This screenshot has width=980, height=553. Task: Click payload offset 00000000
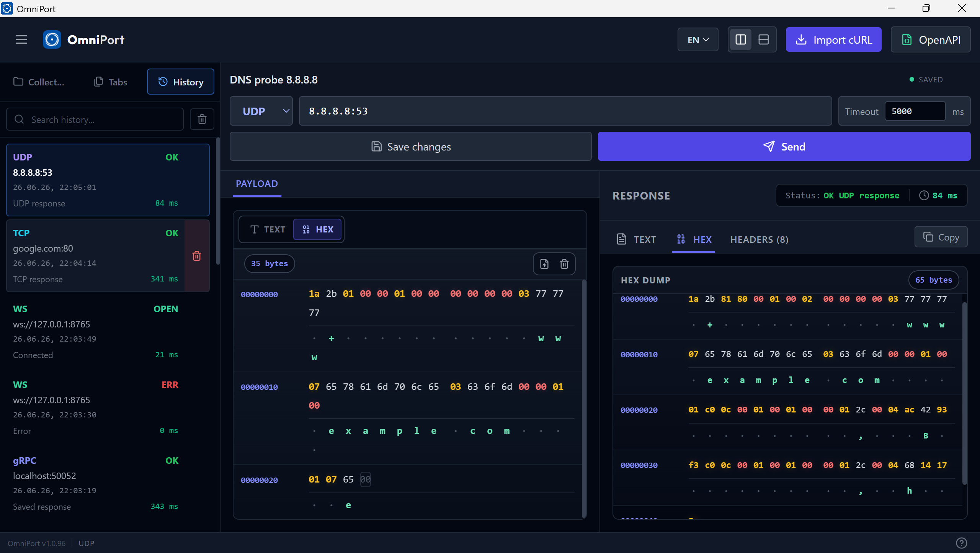point(259,294)
